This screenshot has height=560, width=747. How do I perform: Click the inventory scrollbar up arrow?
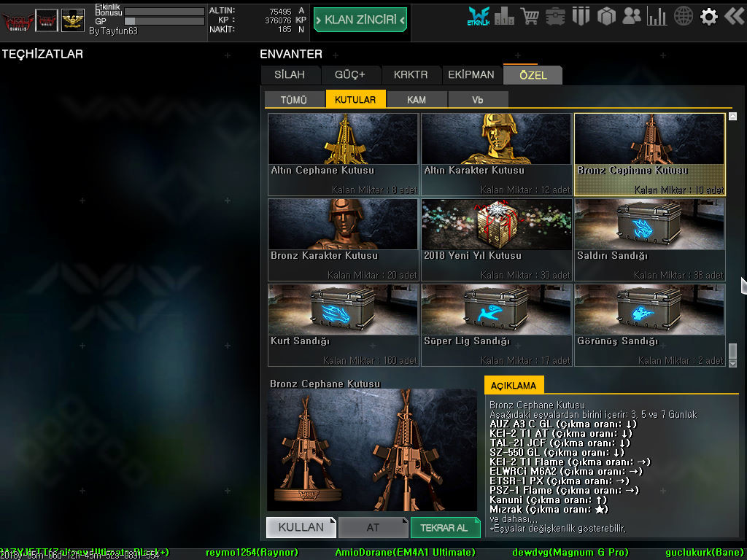coord(732,116)
